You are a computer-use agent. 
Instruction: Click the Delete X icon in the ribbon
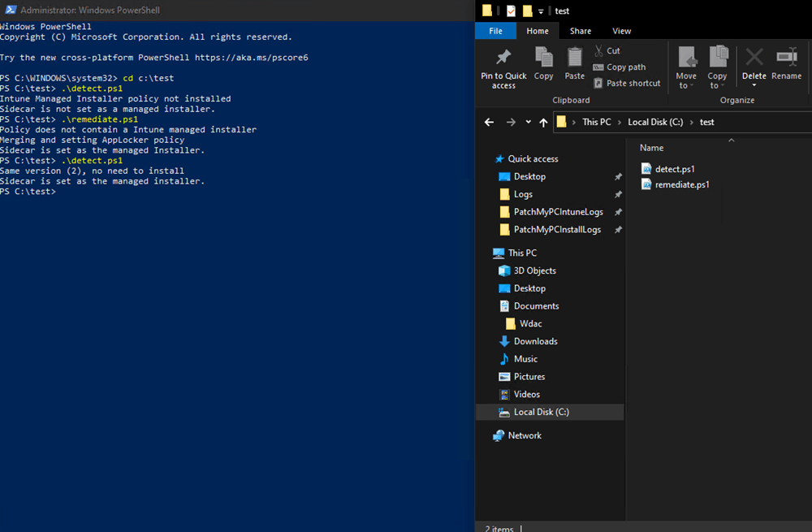pos(754,57)
